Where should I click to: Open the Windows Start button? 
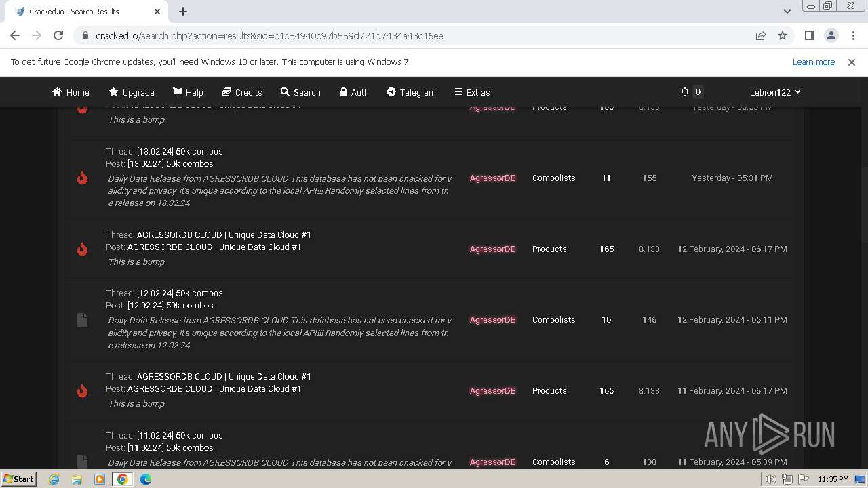click(x=19, y=479)
